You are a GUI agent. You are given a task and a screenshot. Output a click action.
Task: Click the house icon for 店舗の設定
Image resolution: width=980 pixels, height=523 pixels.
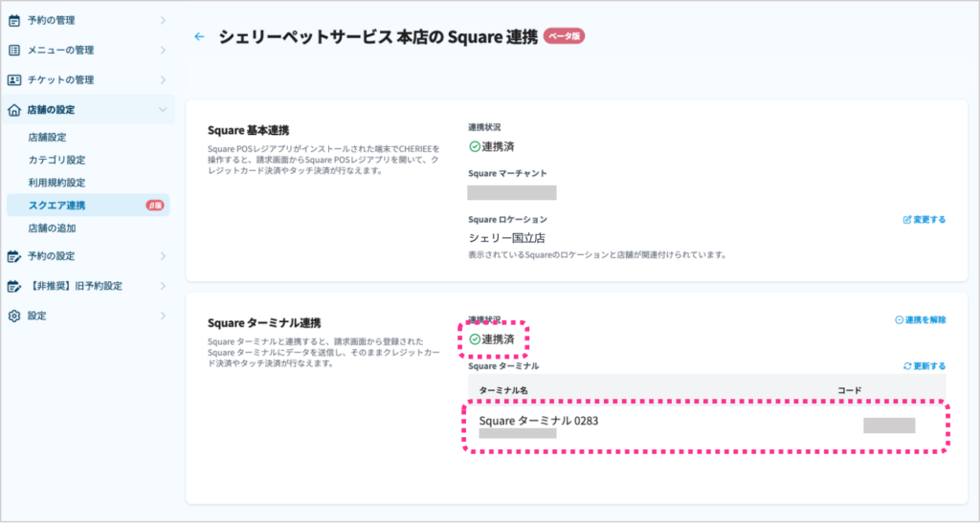(x=14, y=110)
